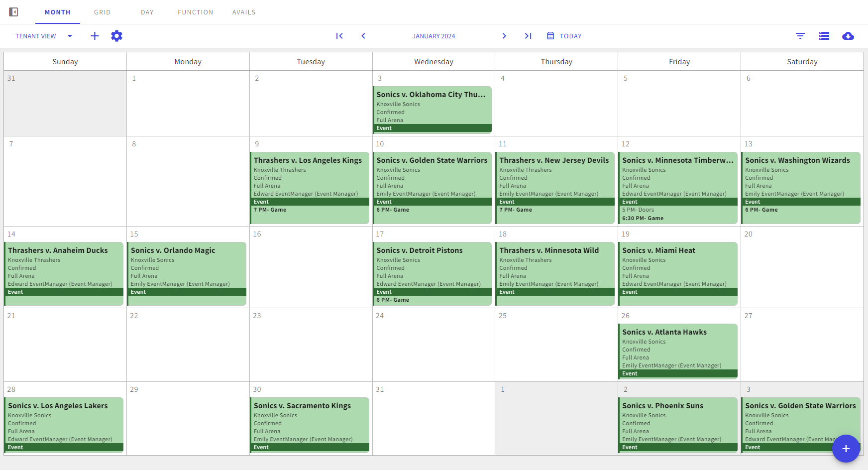868x471 pixels.
Task: Open Sonics v. Oklahoma City Thunder event
Action: coord(432,110)
